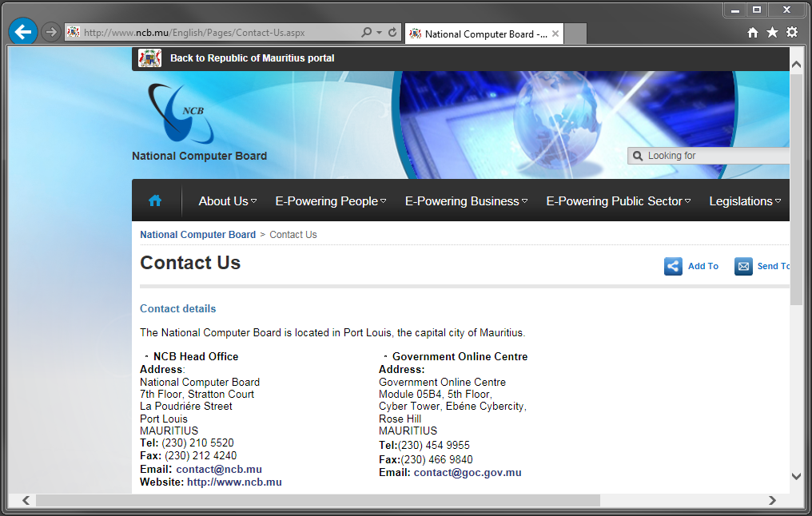Expand the Legislations menu
Viewport: 812px width, 516px height.
[745, 201]
